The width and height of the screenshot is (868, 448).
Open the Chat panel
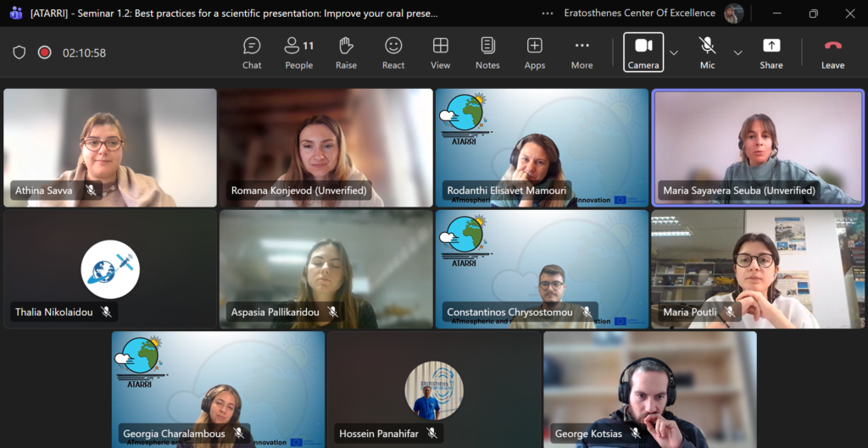[252, 52]
